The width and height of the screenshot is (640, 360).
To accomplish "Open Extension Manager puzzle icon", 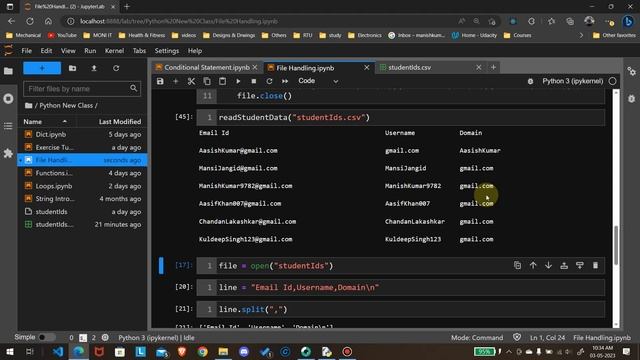I will tap(8, 153).
